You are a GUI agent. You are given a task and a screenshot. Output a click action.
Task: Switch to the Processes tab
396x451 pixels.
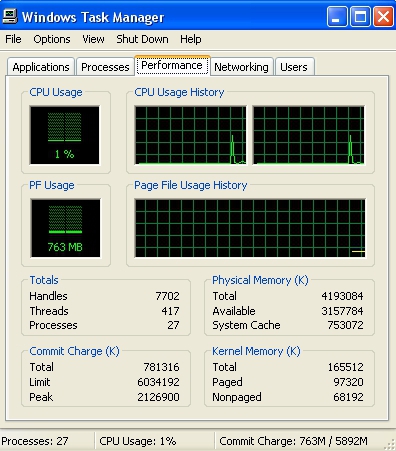click(x=105, y=67)
